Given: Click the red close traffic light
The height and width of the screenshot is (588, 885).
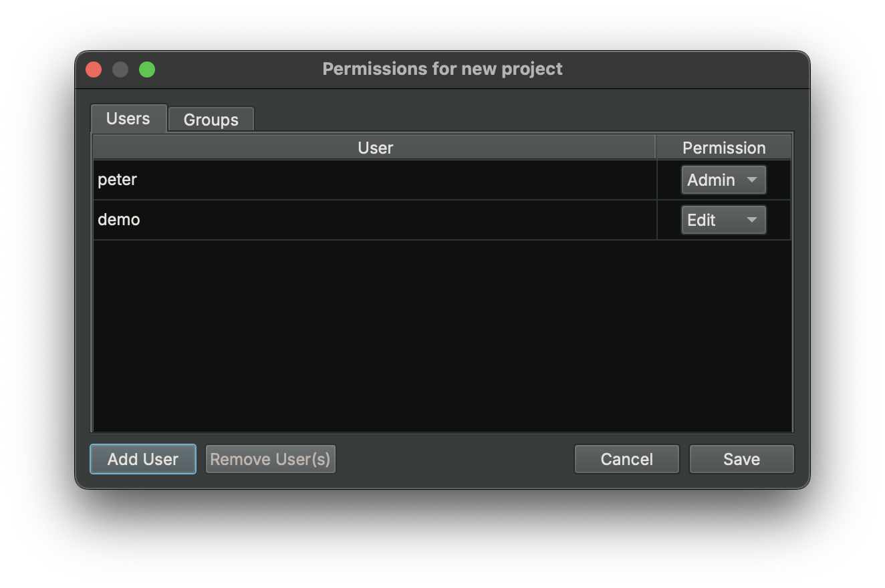Looking at the screenshot, I should point(93,69).
